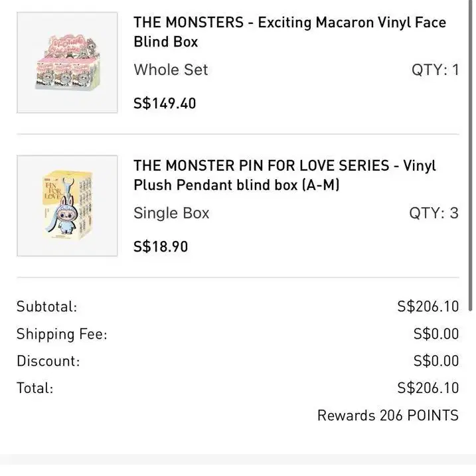Image resolution: width=476 pixels, height=476 pixels.
Task: Click the Discount label
Action: 48,361
